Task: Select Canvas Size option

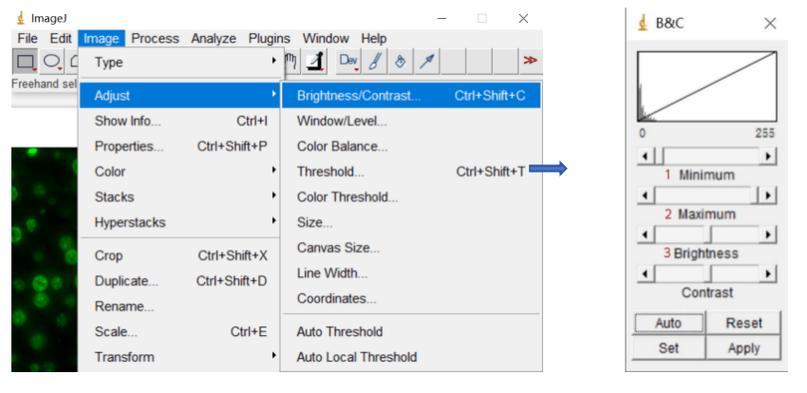Action: 411,248
